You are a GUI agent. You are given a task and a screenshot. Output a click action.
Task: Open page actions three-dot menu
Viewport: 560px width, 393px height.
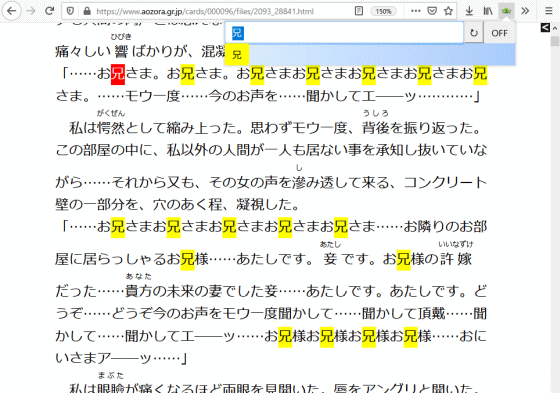[415, 11]
